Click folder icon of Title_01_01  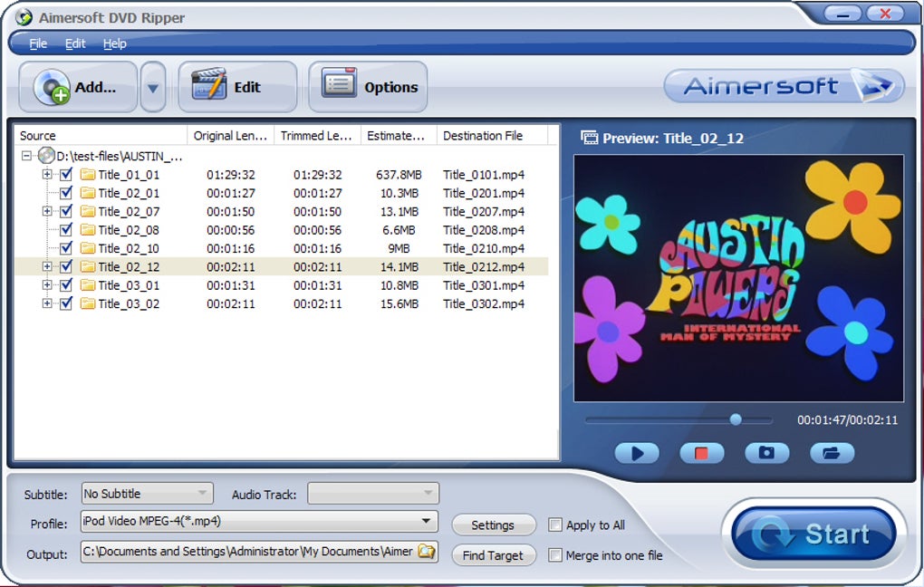88,175
